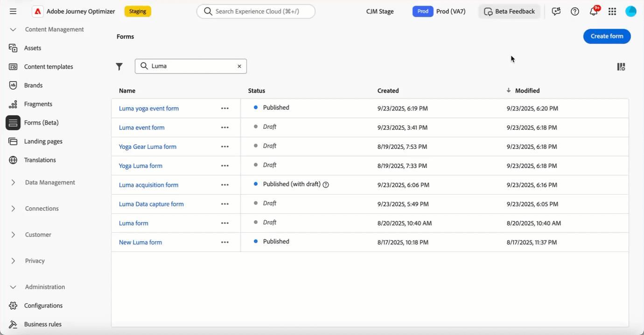Sort by the Created column header
This screenshot has width=644, height=335.
[x=388, y=91]
